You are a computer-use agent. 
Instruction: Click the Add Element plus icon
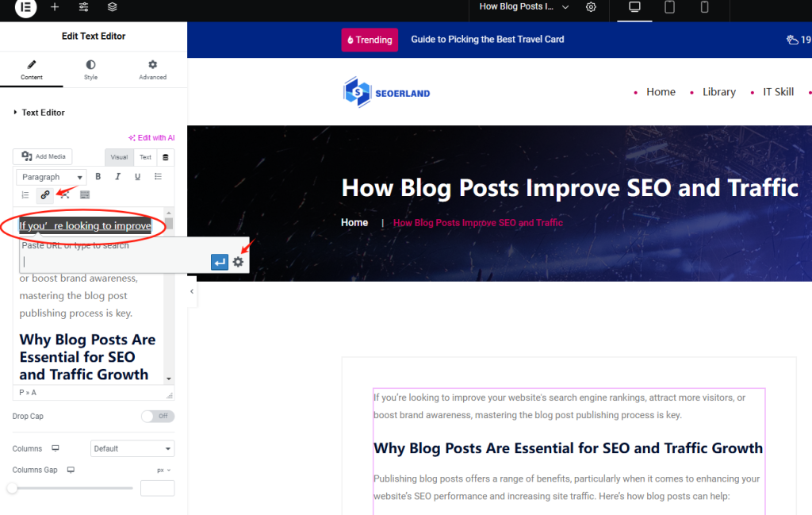point(54,7)
